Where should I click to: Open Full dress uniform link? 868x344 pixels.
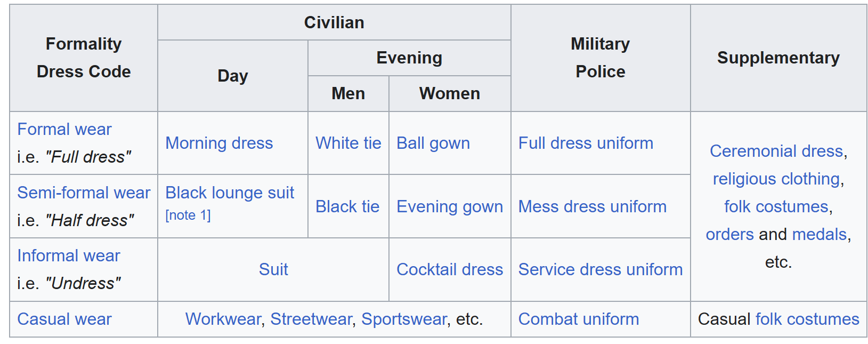click(586, 143)
